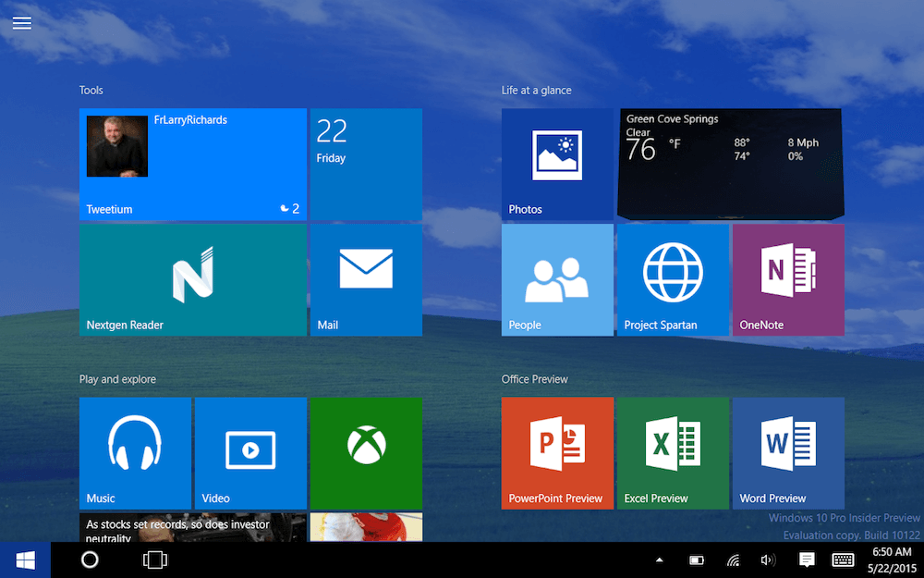The width and height of the screenshot is (924, 578).
Task: Open Word Preview
Action: tap(788, 453)
